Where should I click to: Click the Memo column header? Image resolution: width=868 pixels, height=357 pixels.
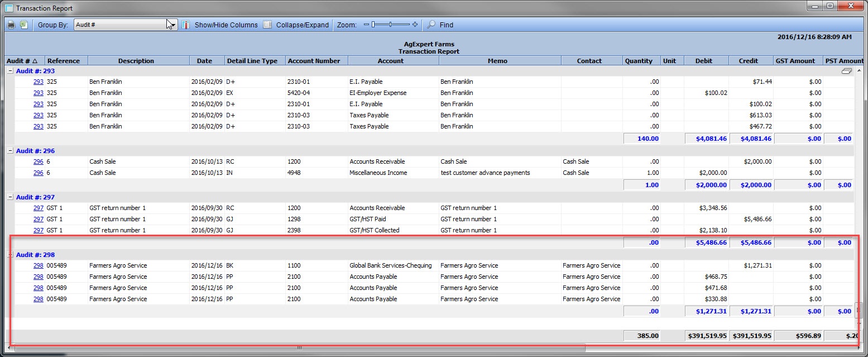[x=500, y=61]
